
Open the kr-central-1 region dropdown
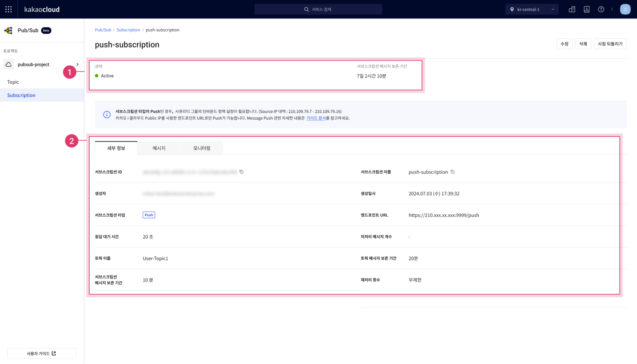531,9
